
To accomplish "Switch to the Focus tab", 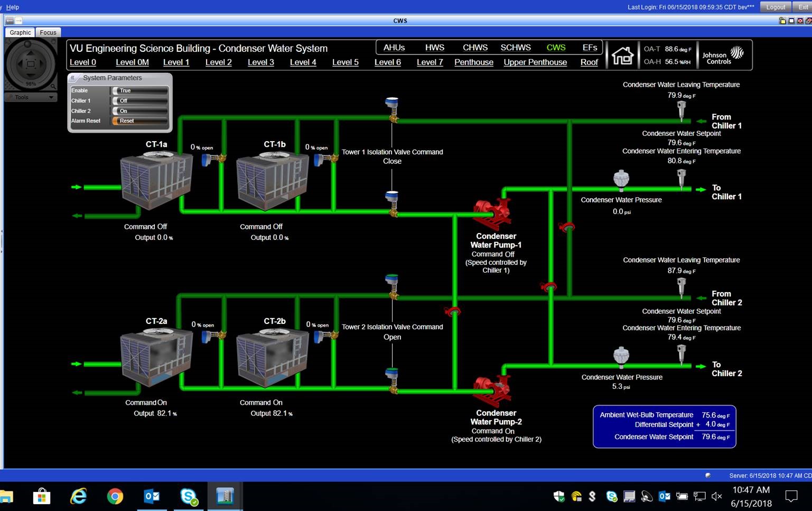I will click(48, 32).
